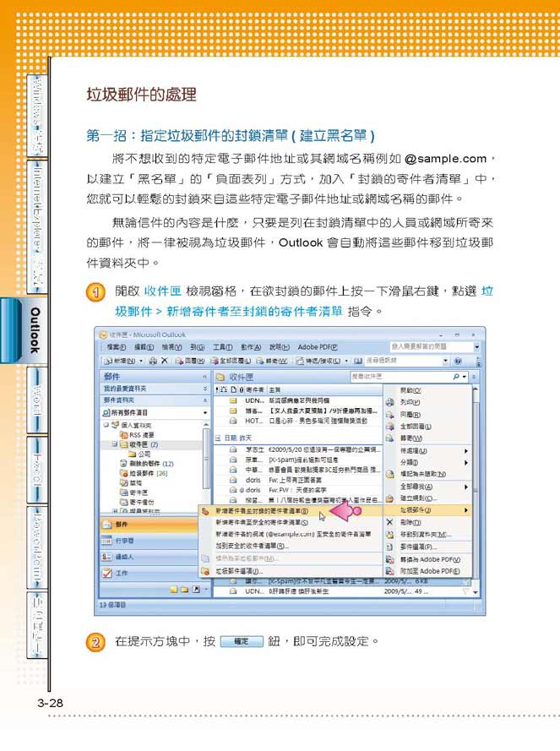Open the 寄件備份 sent items folder
Image resolution: width=560 pixels, height=751 pixels.
(x=137, y=502)
